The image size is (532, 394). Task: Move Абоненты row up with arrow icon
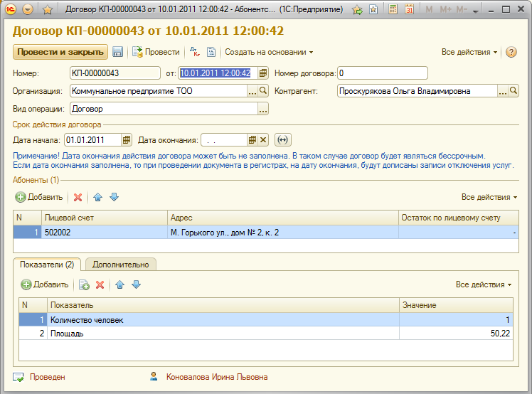[98, 197]
